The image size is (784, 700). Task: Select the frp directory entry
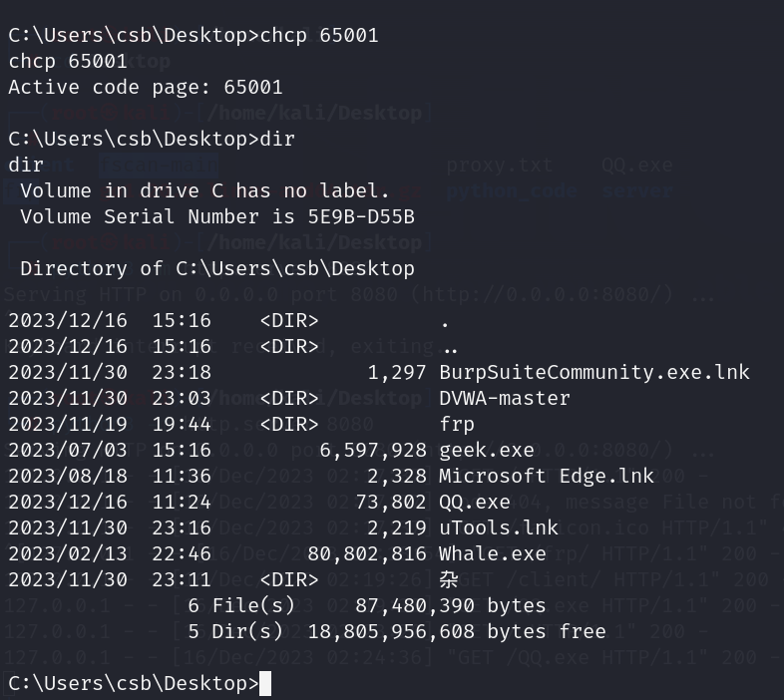click(457, 425)
